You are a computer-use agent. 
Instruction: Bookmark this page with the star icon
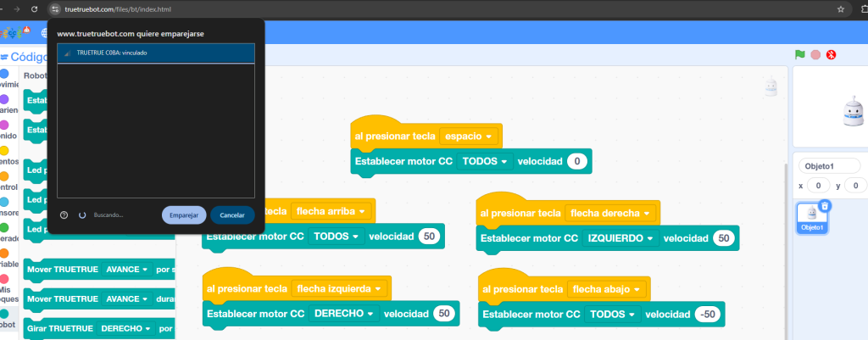pyautogui.click(x=841, y=8)
